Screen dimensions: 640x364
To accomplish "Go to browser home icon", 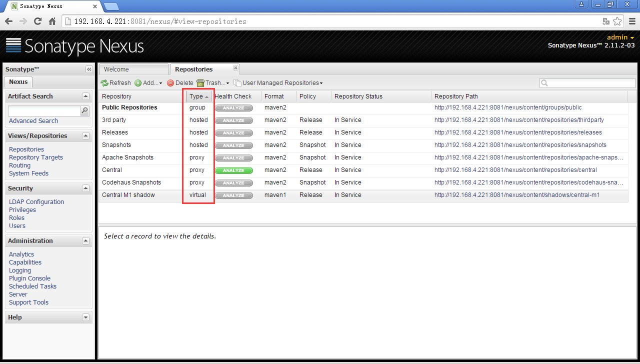I will click(x=52, y=21).
